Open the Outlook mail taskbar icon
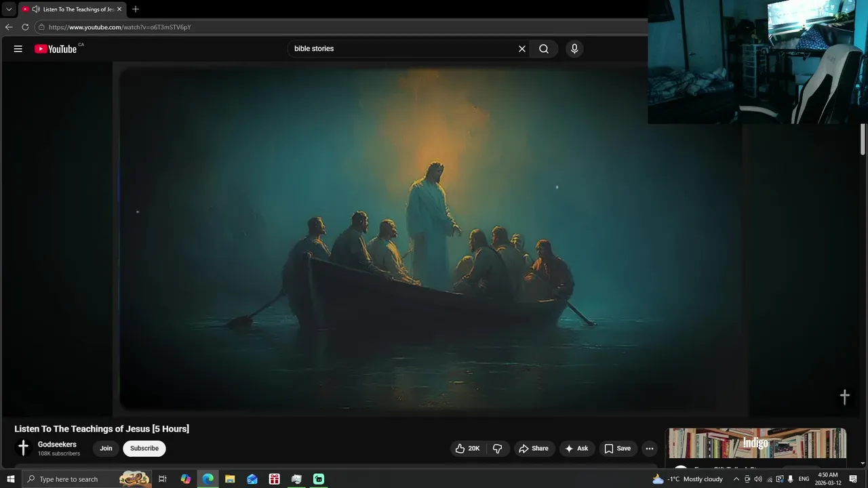Viewport: 868px width, 488px height. pos(252,479)
